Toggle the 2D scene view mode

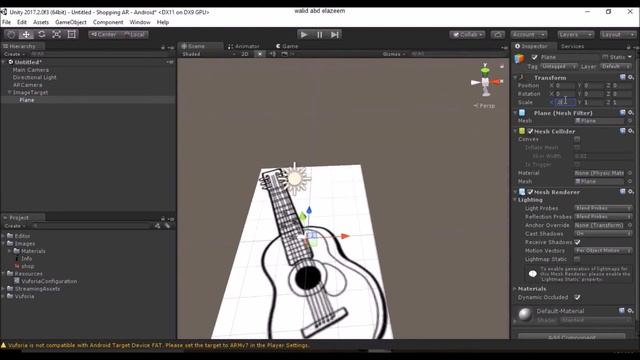click(x=245, y=54)
